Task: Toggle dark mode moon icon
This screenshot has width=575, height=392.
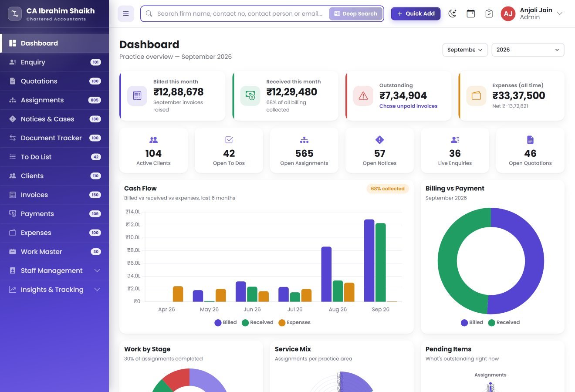Action: [x=453, y=14]
